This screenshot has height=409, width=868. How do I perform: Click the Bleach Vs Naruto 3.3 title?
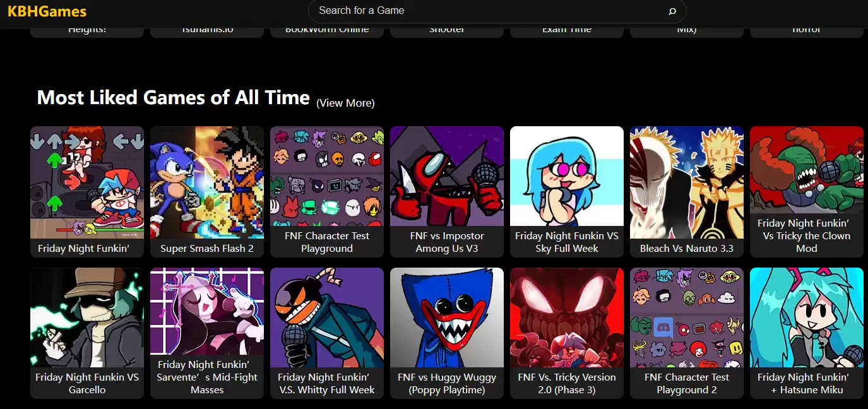coord(687,249)
